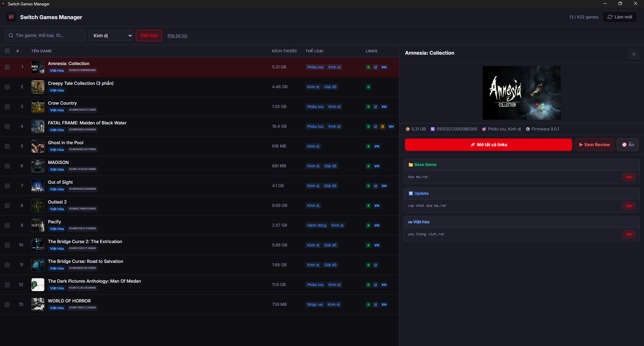
Task: Click the Việt Hóa tag under Pacify
Action: (57, 229)
